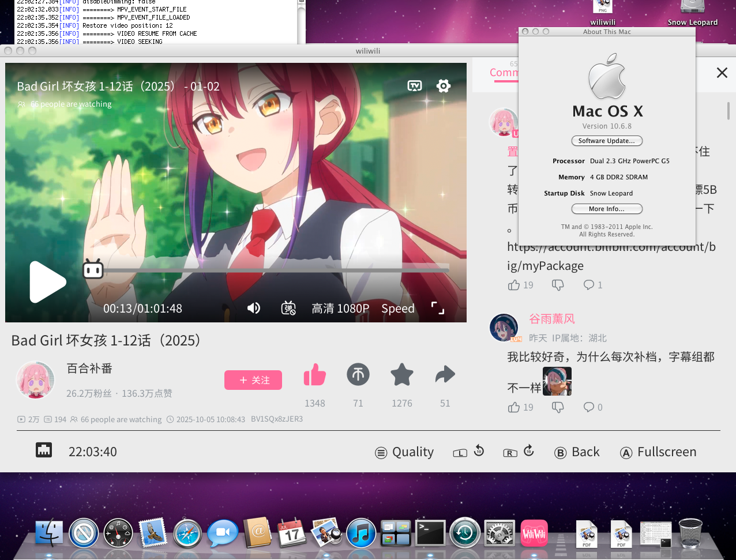Open iCal from the Dock

pos(292,532)
